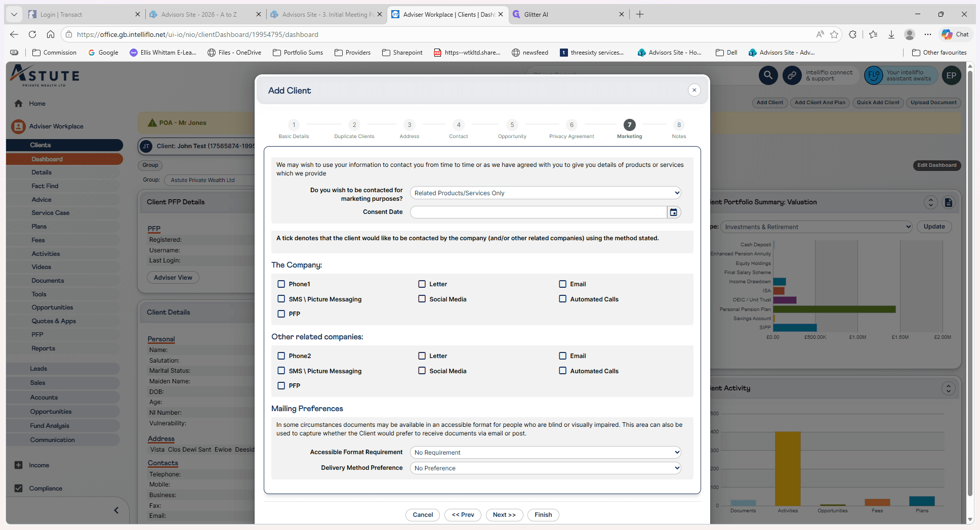Open Investments & Retirement type dropdown

click(x=816, y=227)
